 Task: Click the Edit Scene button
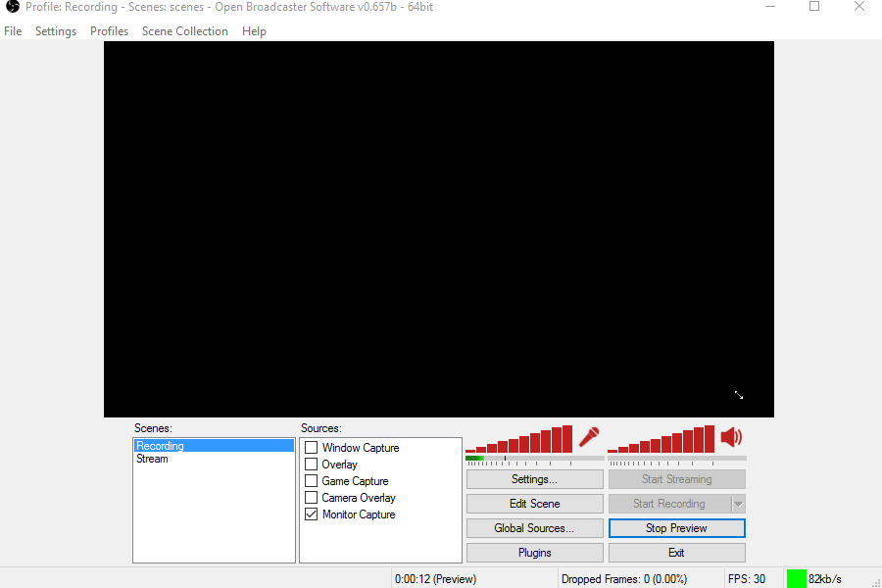[534, 504]
